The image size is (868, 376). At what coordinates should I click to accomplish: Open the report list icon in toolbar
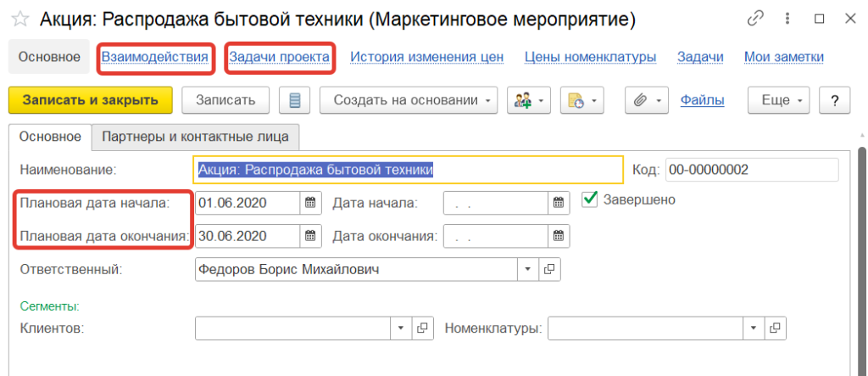(295, 100)
